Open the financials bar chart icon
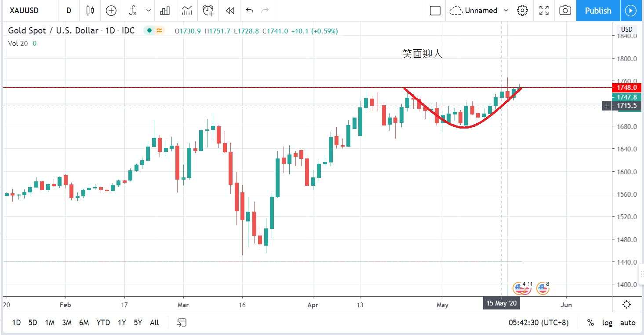This screenshot has height=335, width=644. tap(165, 11)
